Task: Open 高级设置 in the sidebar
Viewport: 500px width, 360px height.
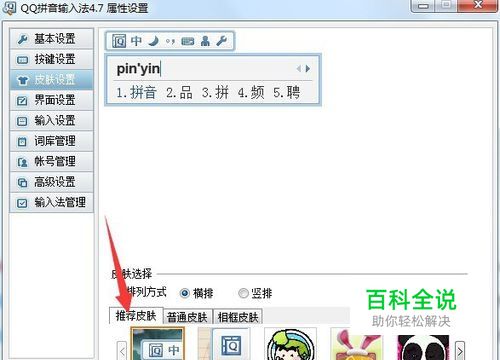Action: click(51, 182)
